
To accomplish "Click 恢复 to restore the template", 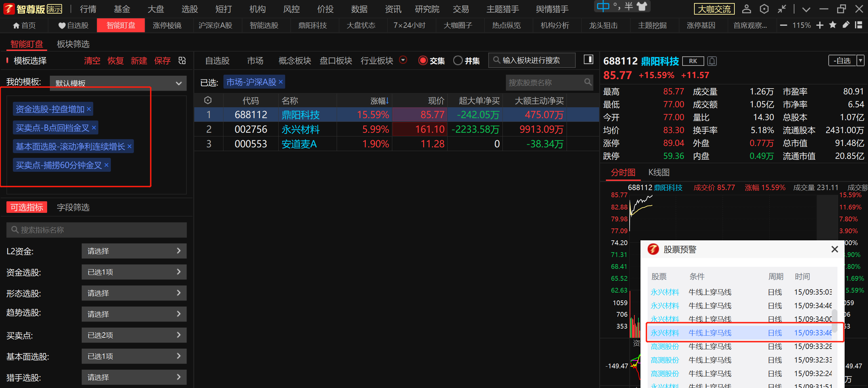I will 116,61.
